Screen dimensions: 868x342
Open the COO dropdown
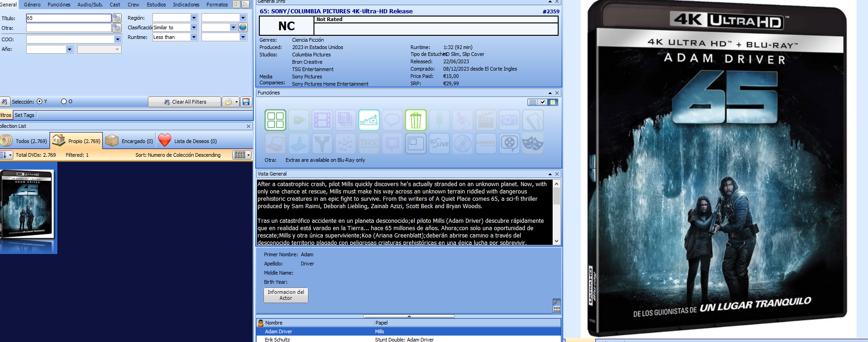[118, 39]
